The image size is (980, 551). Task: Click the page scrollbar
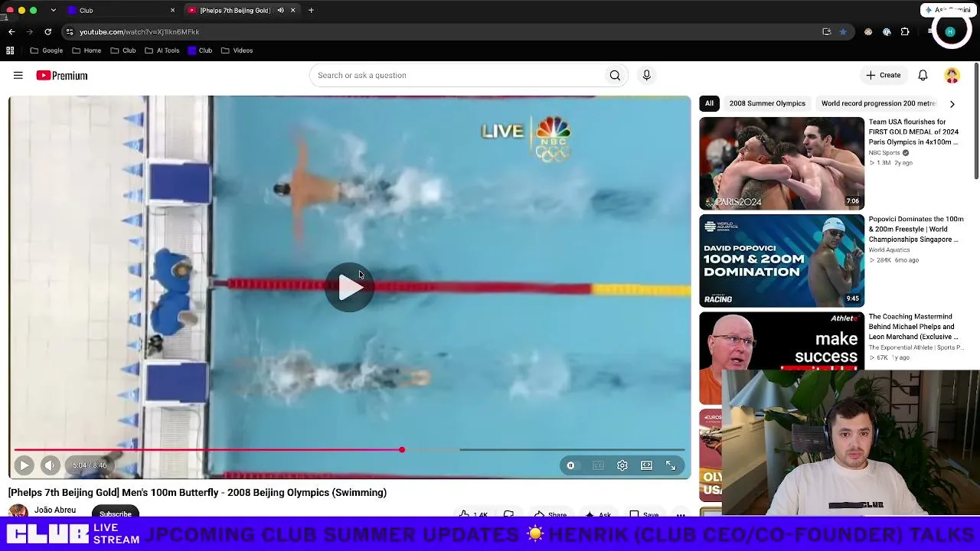[x=976, y=122]
